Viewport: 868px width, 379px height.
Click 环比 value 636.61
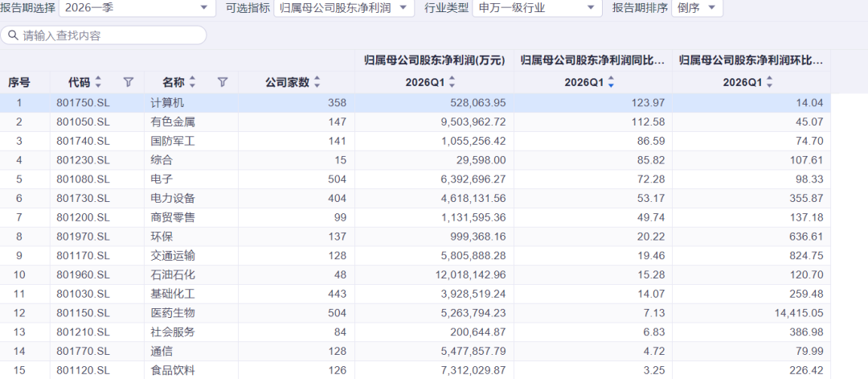pos(809,237)
